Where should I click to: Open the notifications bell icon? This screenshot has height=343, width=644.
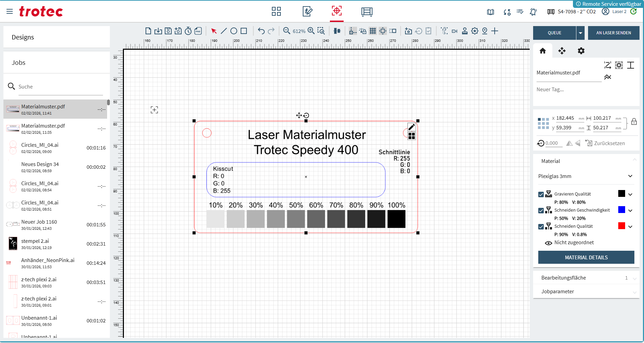533,12
